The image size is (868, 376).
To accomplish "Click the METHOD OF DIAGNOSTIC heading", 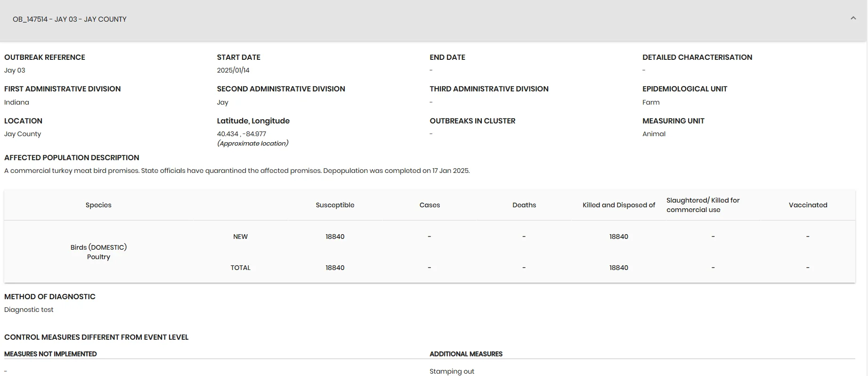I will click(50, 296).
